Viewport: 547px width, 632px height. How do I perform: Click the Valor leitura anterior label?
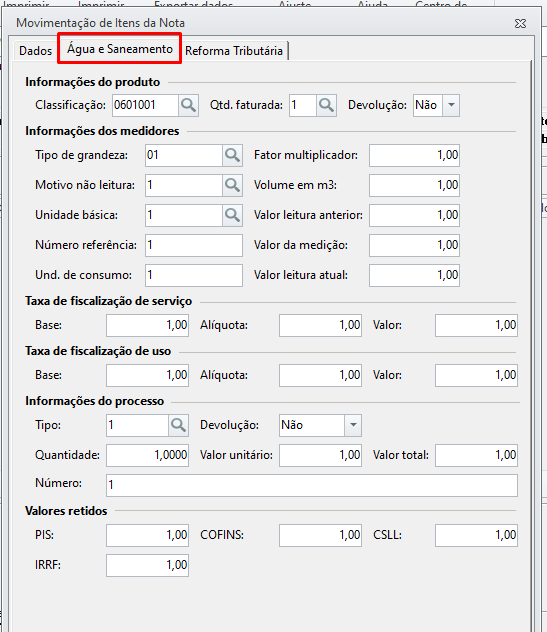point(308,215)
